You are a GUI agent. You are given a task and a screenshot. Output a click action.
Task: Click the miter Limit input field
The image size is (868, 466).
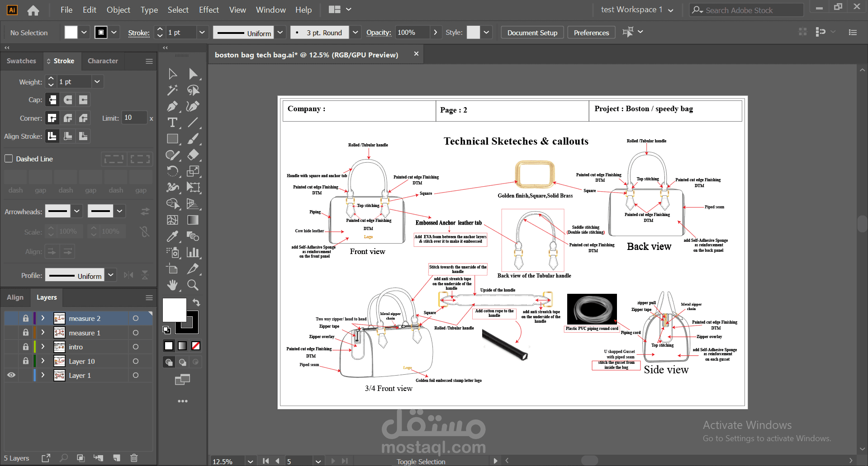(x=134, y=118)
